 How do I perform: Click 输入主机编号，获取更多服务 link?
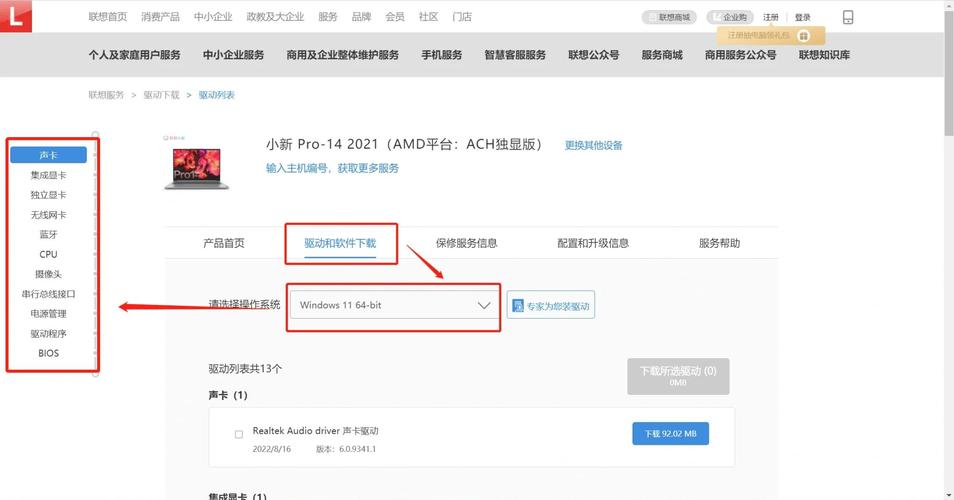point(332,168)
